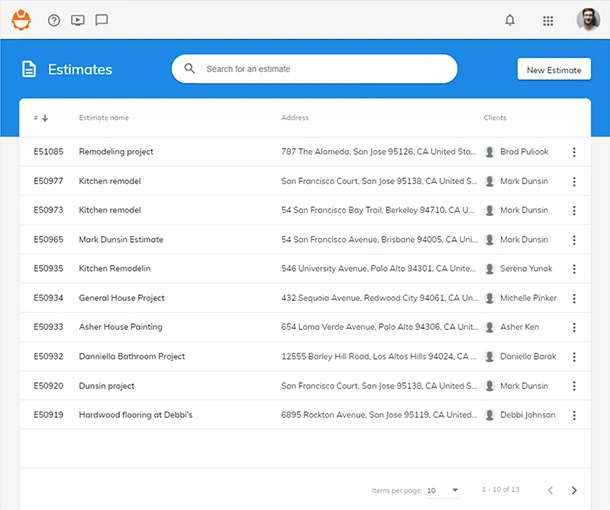
Task: Click the New Estimate button
Action: click(x=553, y=70)
